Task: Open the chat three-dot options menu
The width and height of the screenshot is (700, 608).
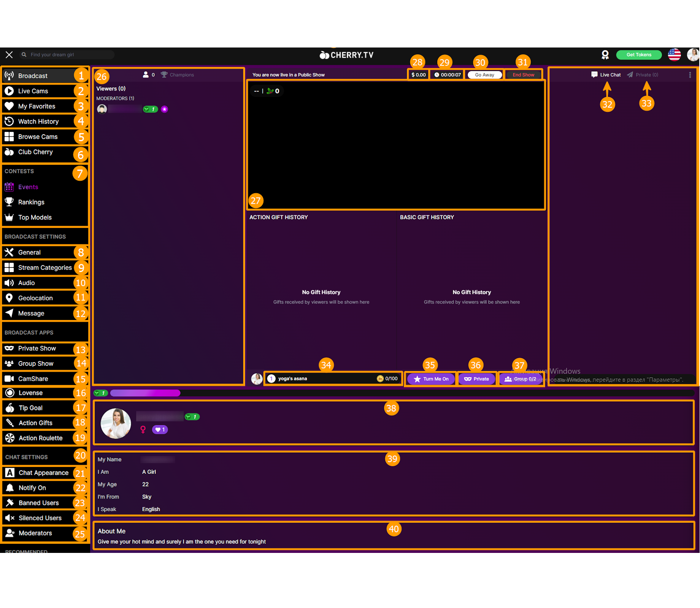Action: pos(690,75)
